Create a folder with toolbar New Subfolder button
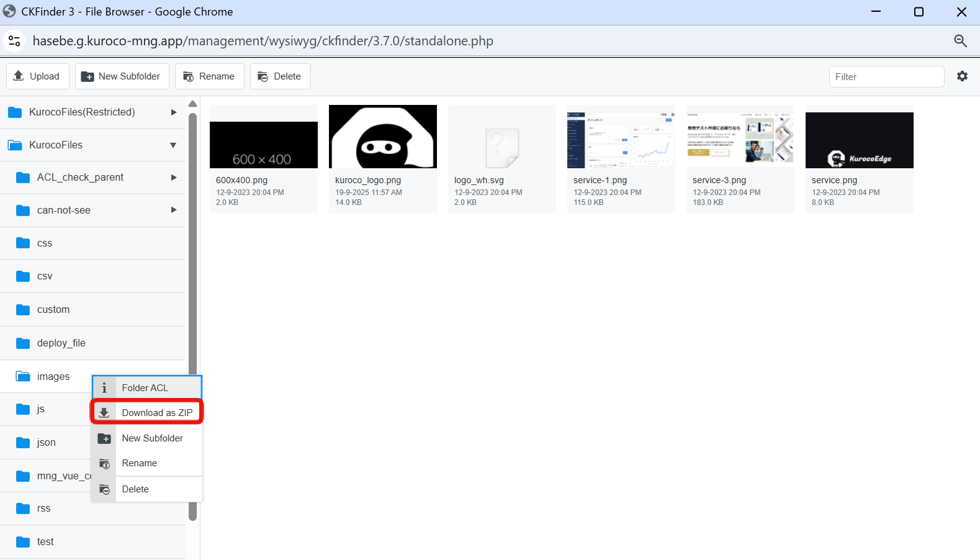The image size is (980, 560). point(122,76)
